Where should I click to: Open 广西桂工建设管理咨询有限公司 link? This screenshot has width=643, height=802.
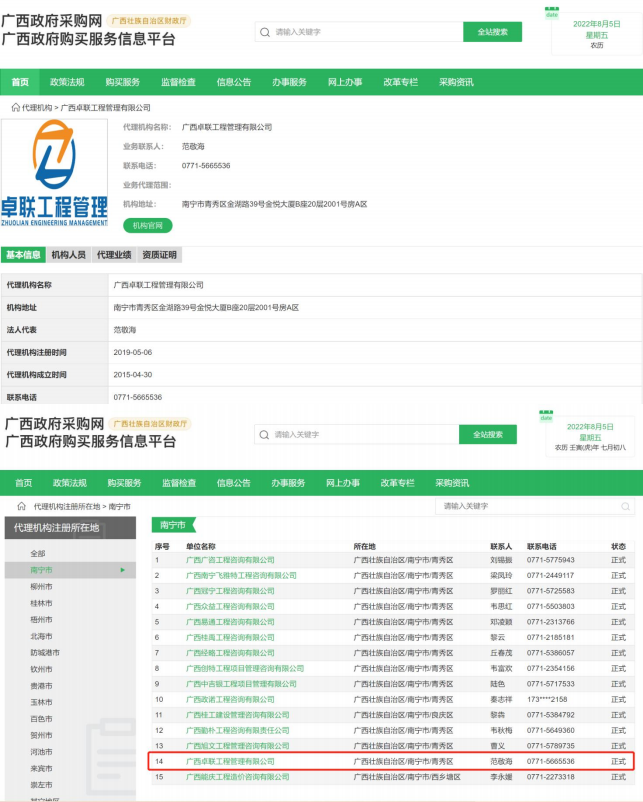[238, 715]
